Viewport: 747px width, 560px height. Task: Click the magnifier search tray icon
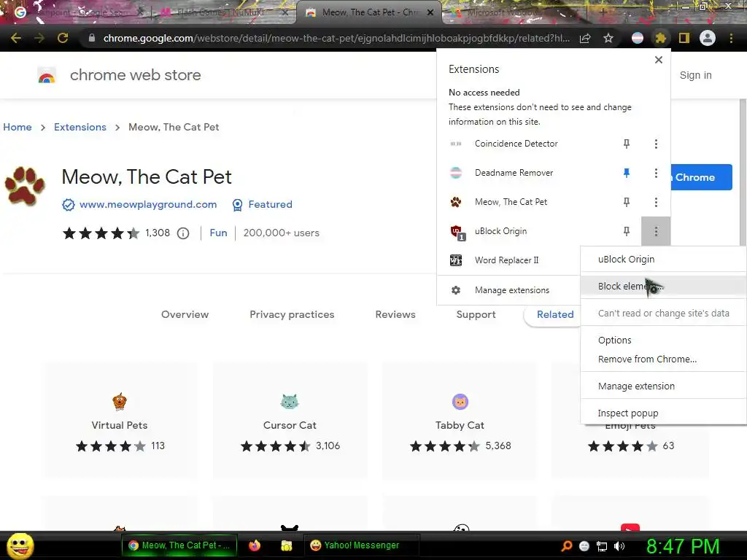(567, 546)
